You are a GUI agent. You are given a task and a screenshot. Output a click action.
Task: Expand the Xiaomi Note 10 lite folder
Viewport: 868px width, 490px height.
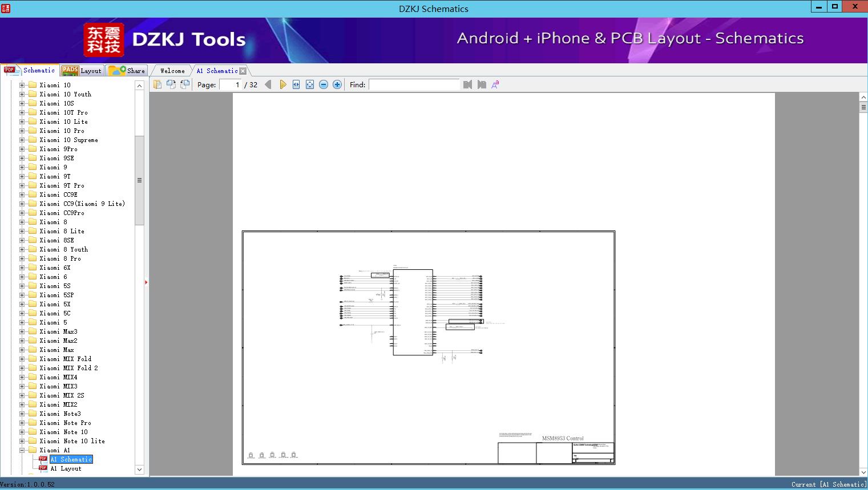[x=22, y=441]
